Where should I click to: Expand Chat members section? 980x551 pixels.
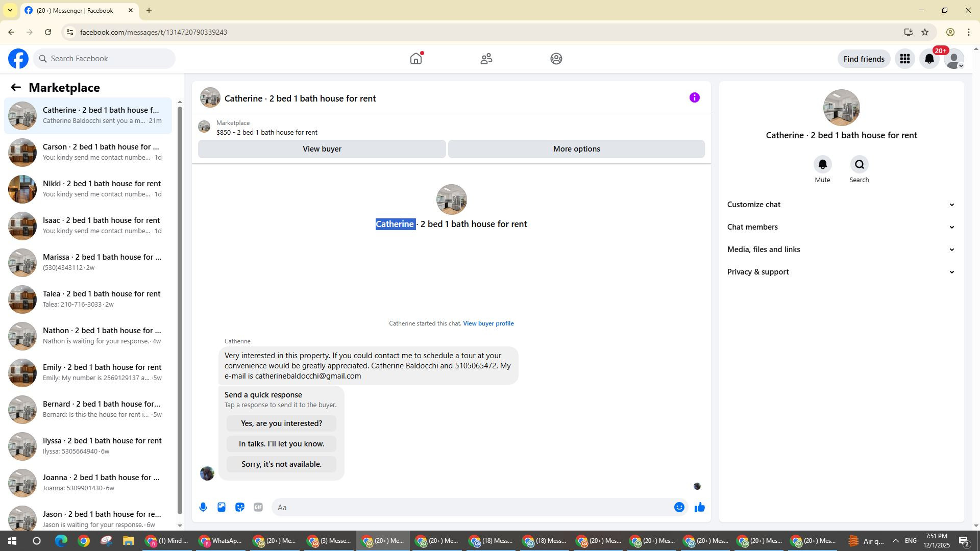coord(841,227)
